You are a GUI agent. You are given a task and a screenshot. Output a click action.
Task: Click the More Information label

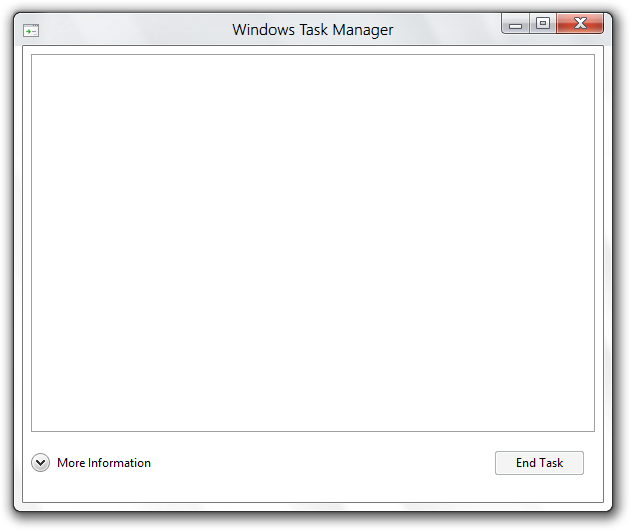pos(104,463)
